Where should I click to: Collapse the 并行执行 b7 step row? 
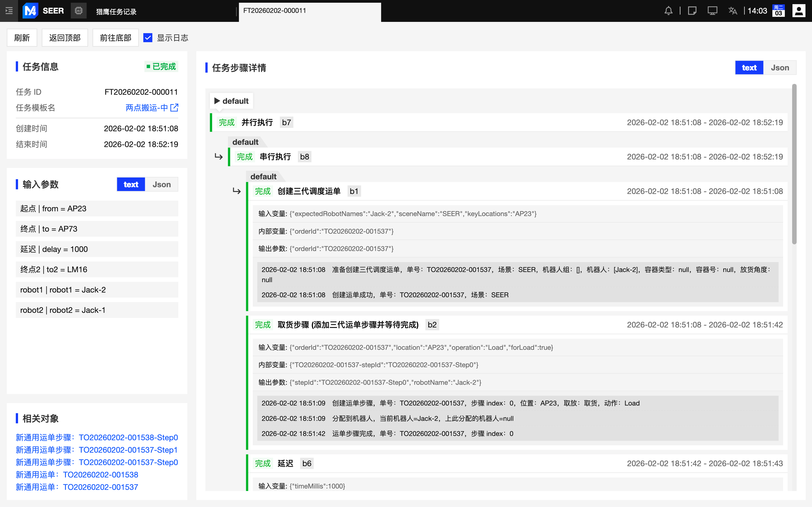pos(257,122)
